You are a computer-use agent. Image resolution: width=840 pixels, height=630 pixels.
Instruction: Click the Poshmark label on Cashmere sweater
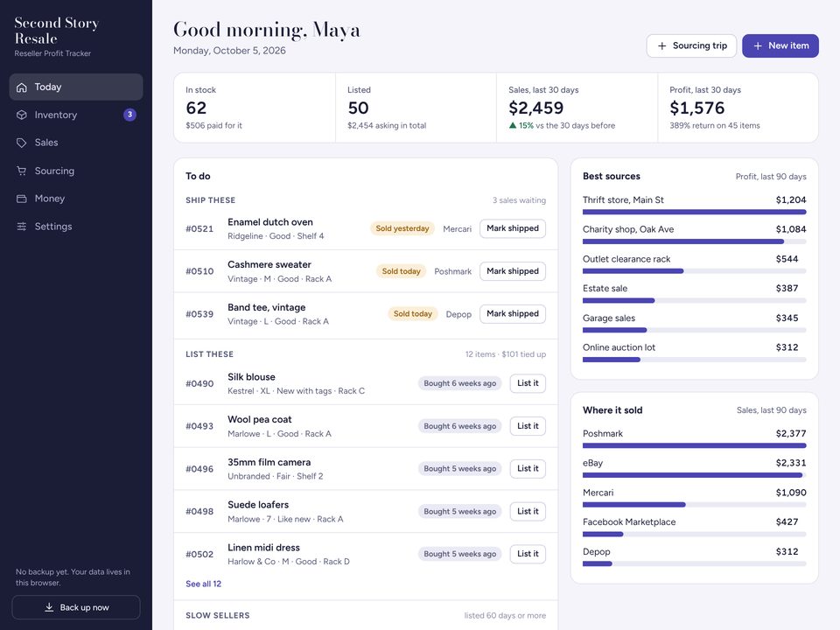tap(452, 271)
